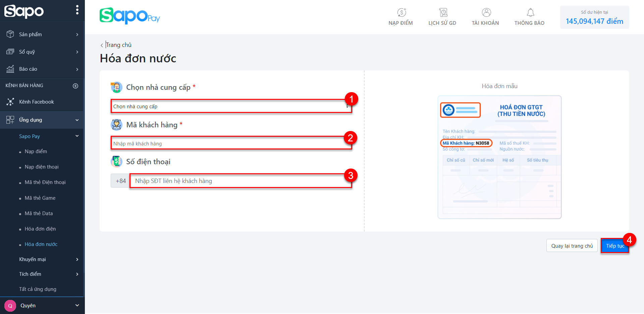The width and height of the screenshot is (644, 314).
Task: Click the Kênh Facebook network icon
Action: coord(10,102)
